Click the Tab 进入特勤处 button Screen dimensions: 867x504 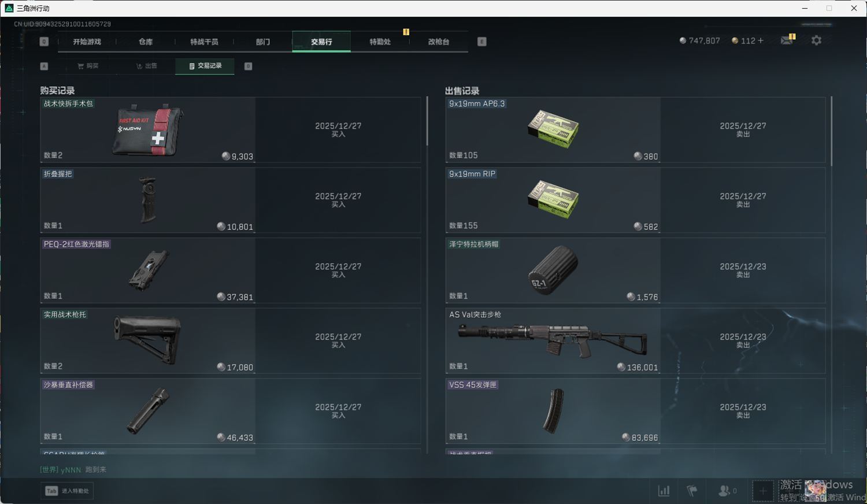pos(67,491)
